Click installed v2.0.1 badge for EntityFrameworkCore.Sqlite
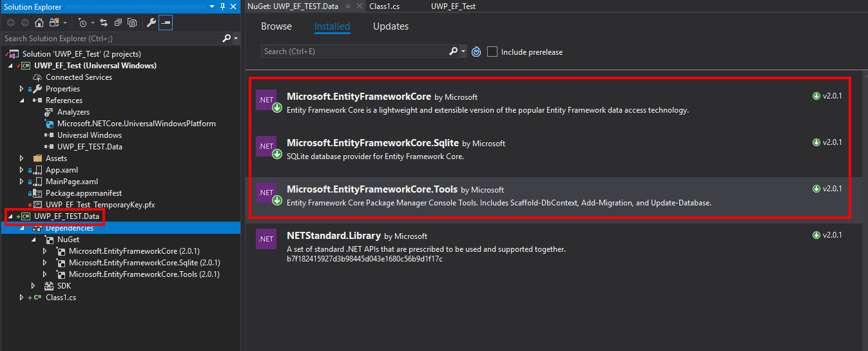The width and height of the screenshot is (868, 351). 827,142
